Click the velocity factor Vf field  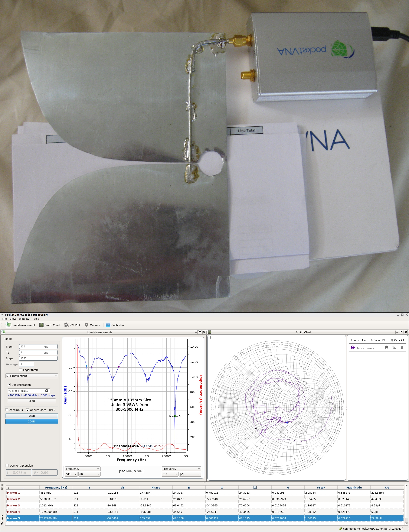tap(45, 472)
